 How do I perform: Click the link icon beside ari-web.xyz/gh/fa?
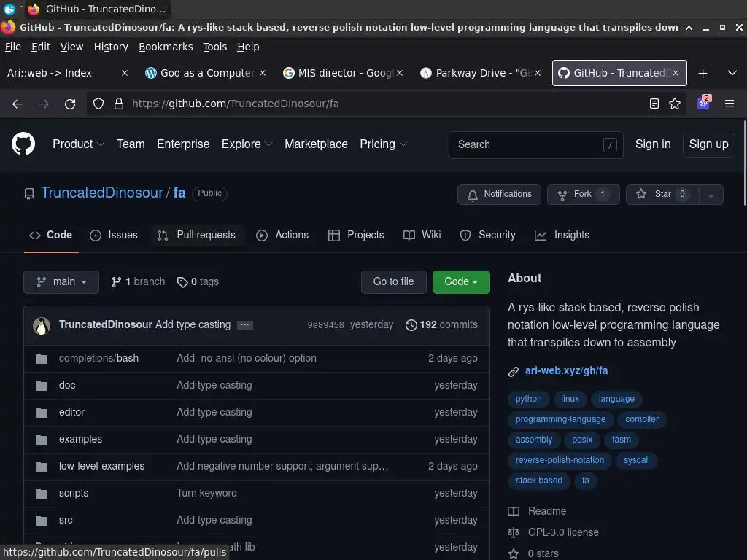pos(513,371)
